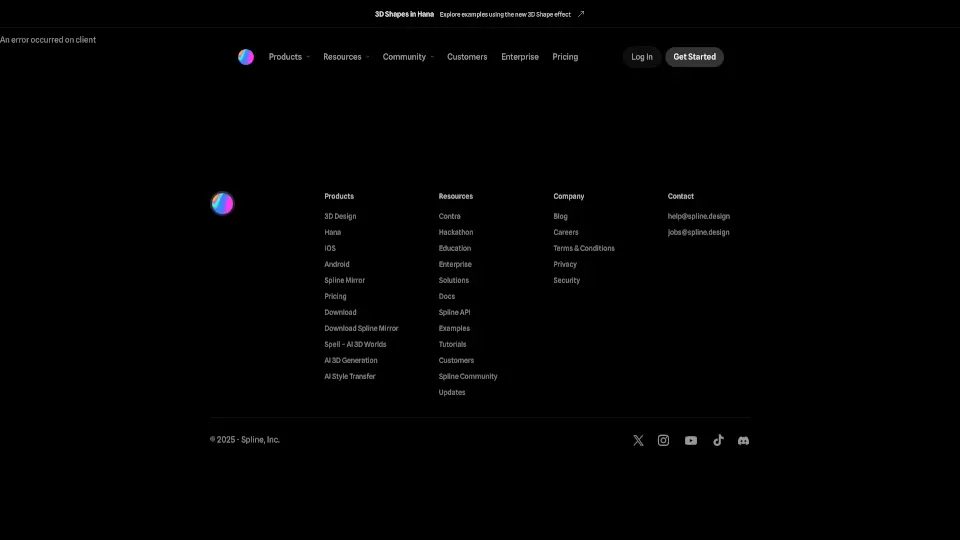The width and height of the screenshot is (960, 540).
Task: Open the Pricing page from the navbar
Action: click(565, 57)
